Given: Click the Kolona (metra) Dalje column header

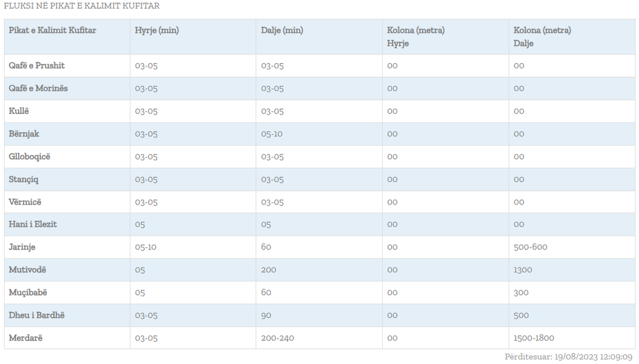Looking at the screenshot, I should click(542, 36).
